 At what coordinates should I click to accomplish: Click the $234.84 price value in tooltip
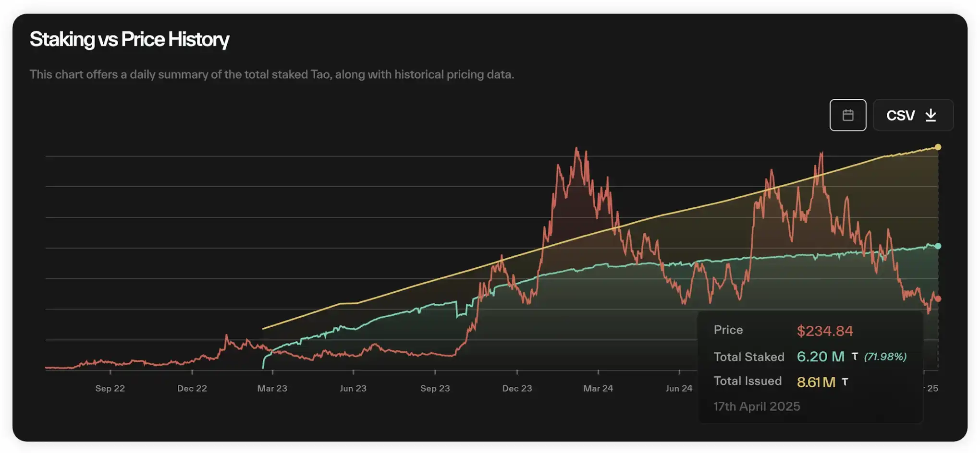[x=824, y=331]
